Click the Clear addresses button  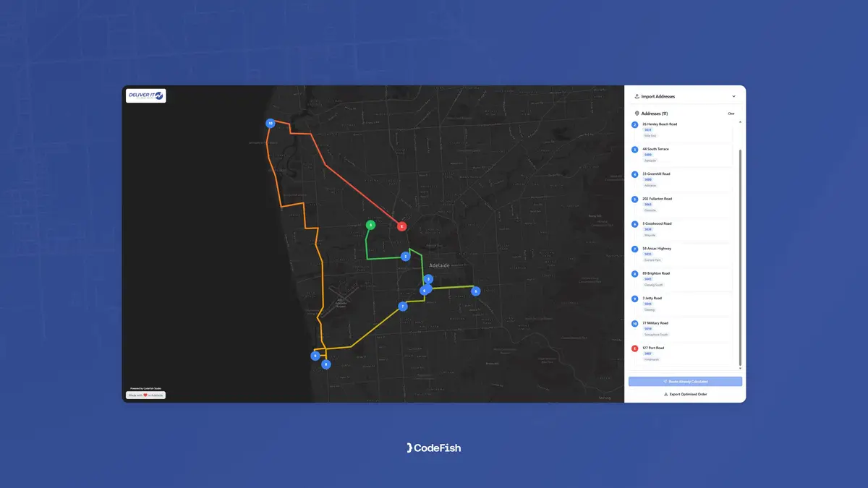(x=731, y=114)
